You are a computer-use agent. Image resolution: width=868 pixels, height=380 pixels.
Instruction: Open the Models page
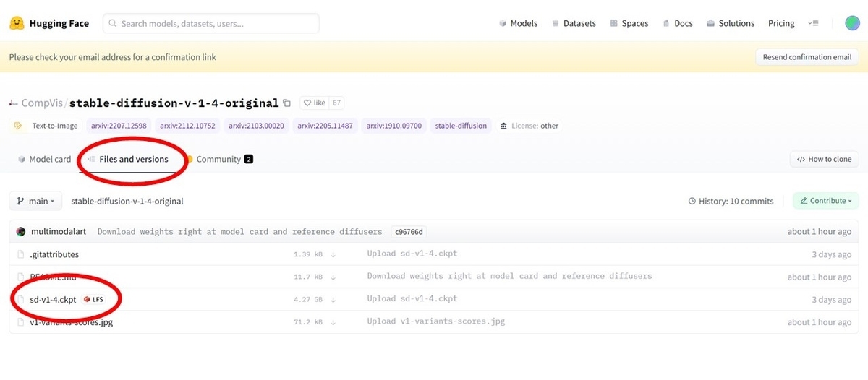click(518, 23)
